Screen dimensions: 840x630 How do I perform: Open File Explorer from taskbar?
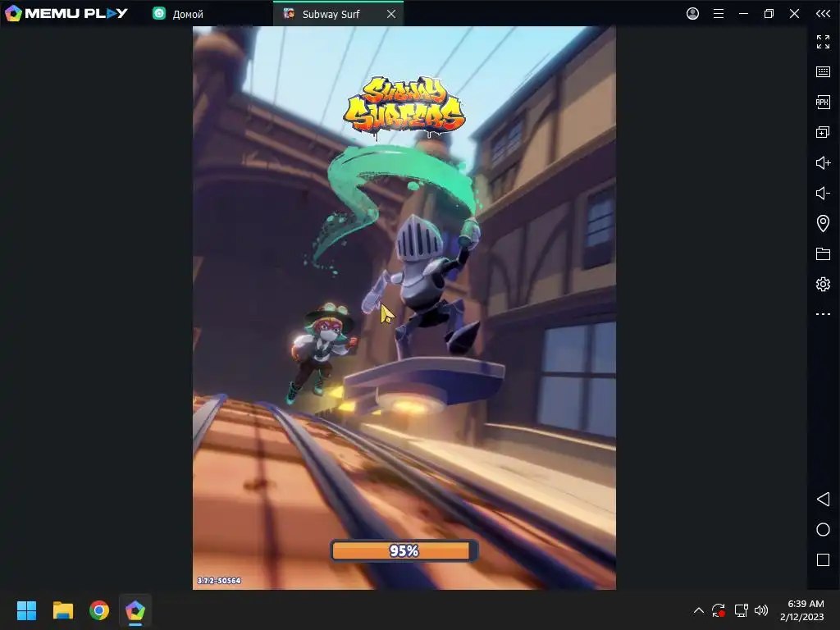click(x=62, y=610)
